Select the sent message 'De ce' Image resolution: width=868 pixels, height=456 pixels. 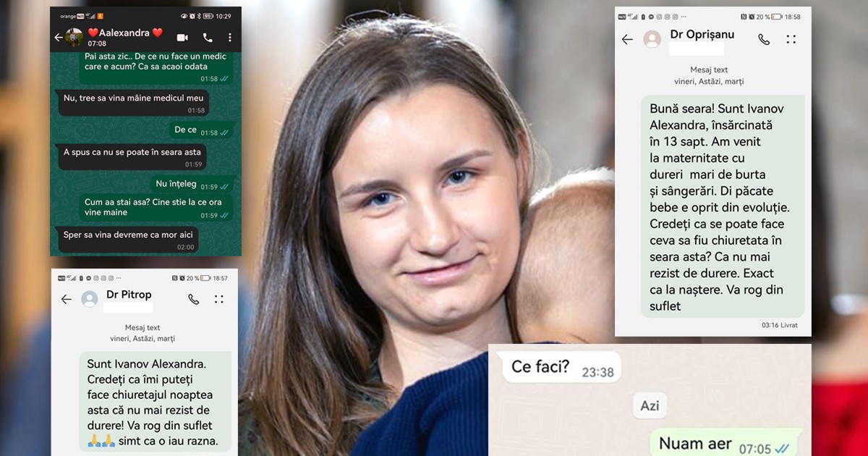pos(202,131)
